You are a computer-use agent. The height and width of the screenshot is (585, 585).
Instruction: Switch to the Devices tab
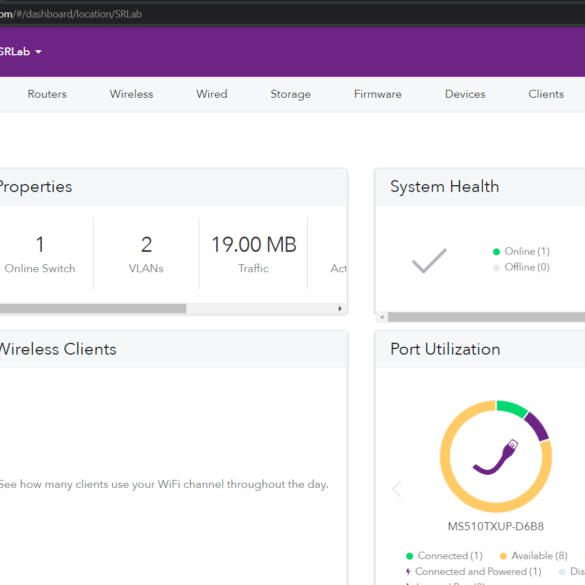[465, 94]
